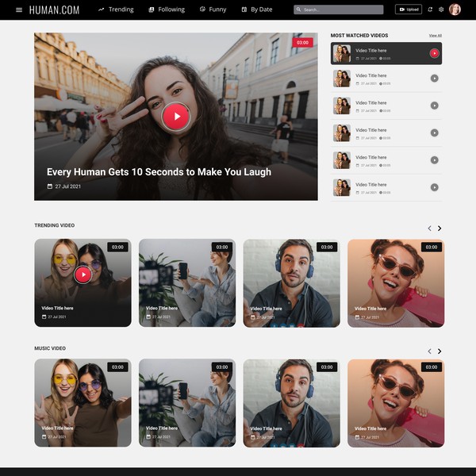This screenshot has width=476, height=476.
Task: Go to previous Music Video slide
Action: [429, 351]
